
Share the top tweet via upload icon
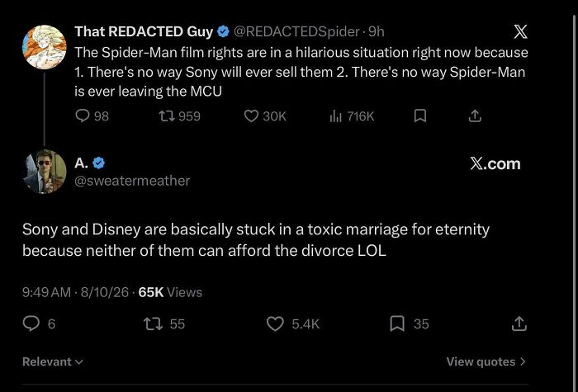(x=475, y=116)
